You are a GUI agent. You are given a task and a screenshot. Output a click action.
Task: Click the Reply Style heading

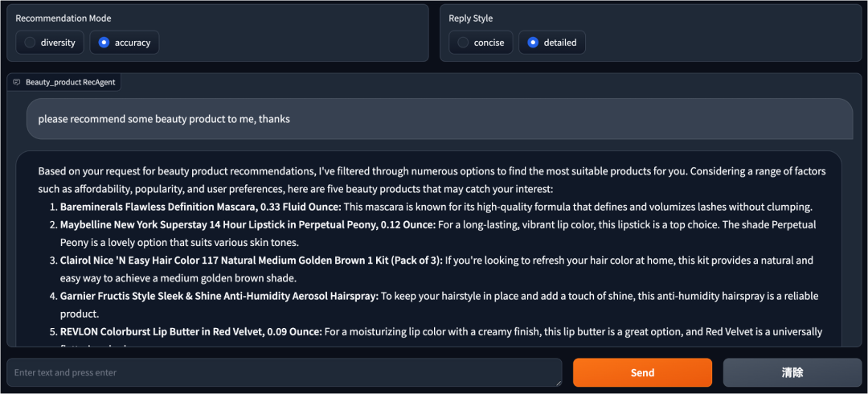[471, 18]
